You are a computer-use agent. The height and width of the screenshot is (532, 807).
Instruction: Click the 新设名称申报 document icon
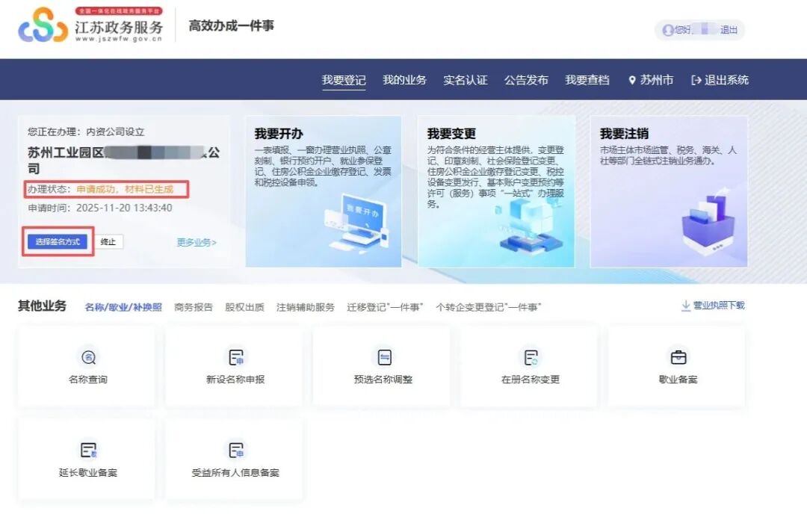(x=235, y=357)
